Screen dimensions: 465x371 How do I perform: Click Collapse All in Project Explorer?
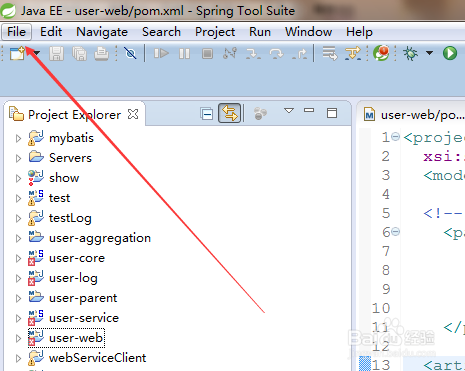(207, 114)
